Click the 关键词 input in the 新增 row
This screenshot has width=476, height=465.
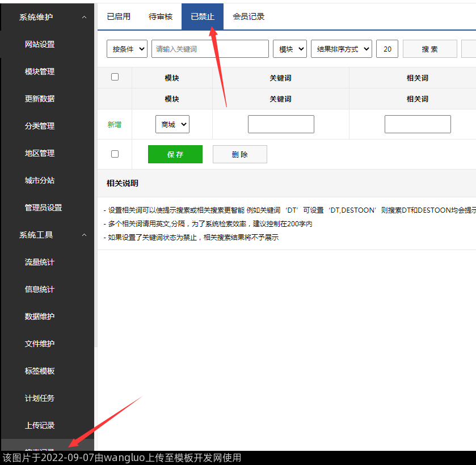281,124
